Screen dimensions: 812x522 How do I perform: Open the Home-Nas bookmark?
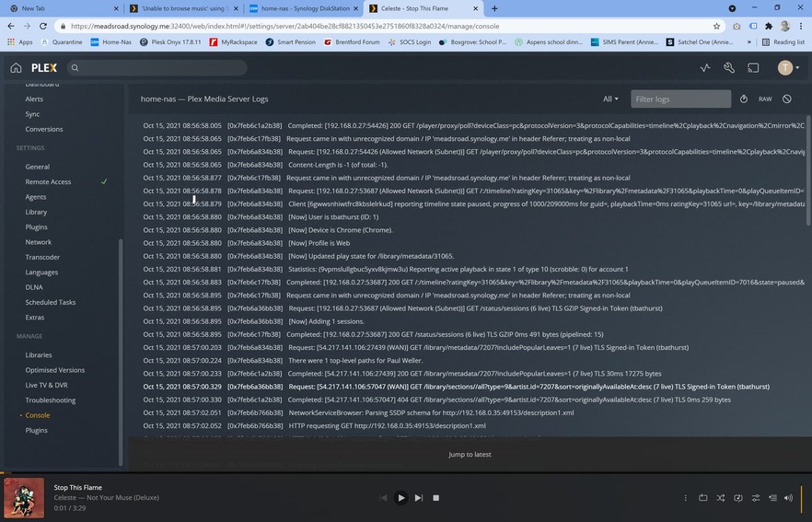[x=110, y=42]
